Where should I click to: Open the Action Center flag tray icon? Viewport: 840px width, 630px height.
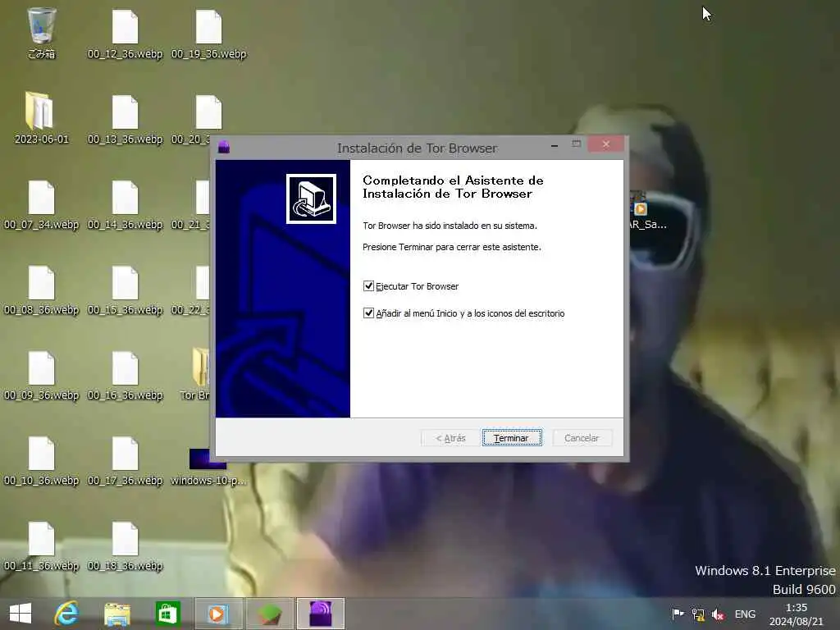click(678, 614)
